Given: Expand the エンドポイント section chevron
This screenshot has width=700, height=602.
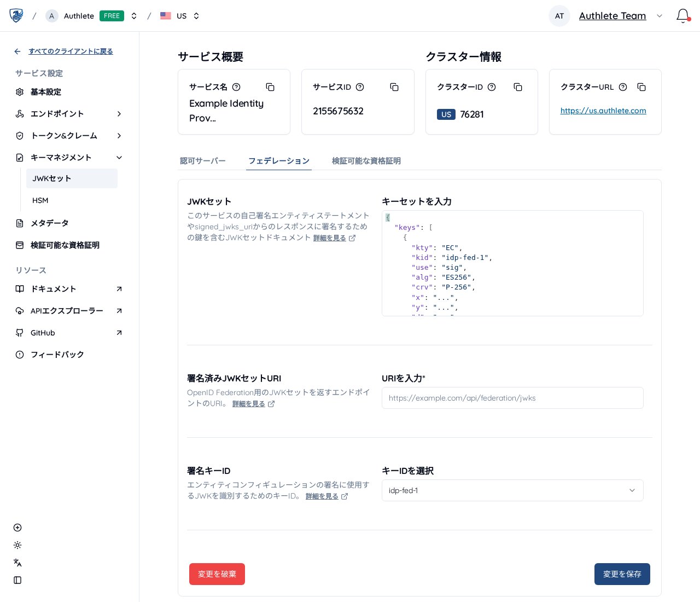Looking at the screenshot, I should [119, 114].
